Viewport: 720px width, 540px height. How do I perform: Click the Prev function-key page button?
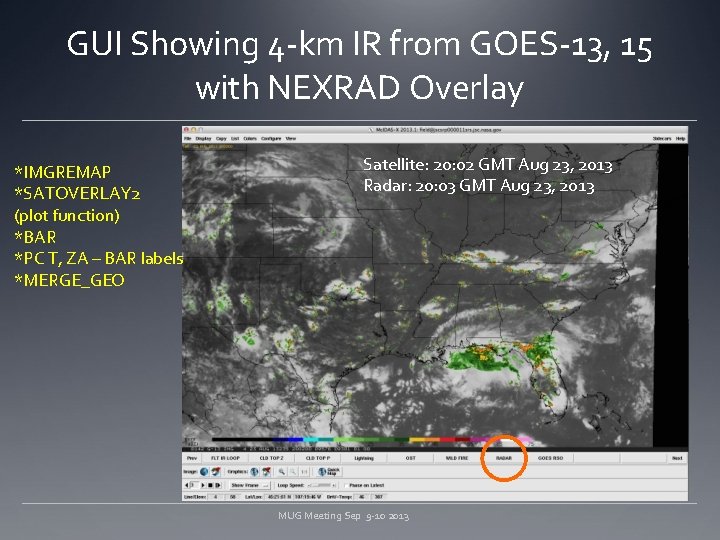tap(192, 458)
